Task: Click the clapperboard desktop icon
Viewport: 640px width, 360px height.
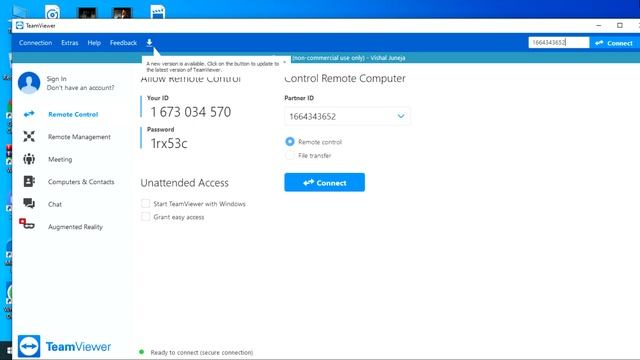Action: pyautogui.click(x=158, y=12)
